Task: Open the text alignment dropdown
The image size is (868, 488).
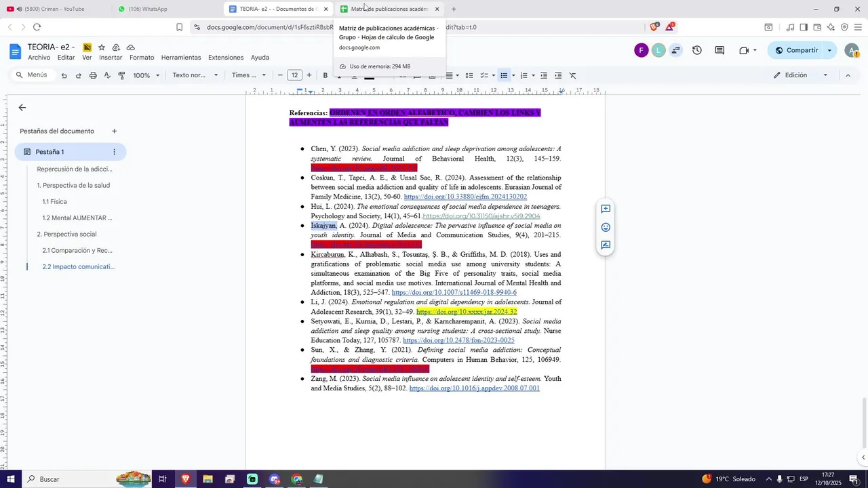Action: [452, 75]
